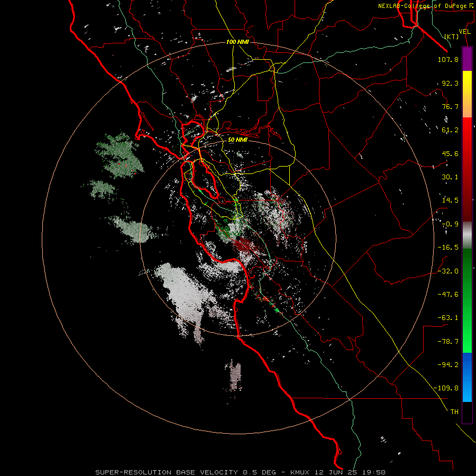Select the 14.5 velocity scale value
The width and height of the screenshot is (476, 476).
click(450, 200)
